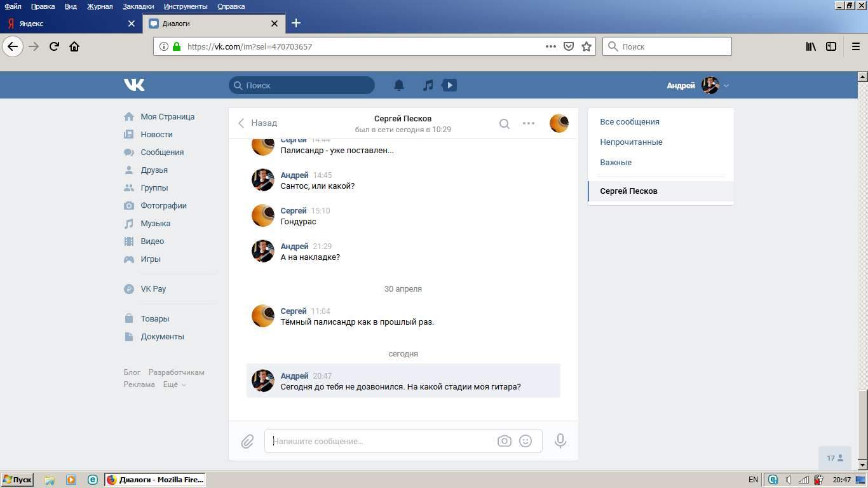Open conversation actions three-dot menu

coord(529,123)
